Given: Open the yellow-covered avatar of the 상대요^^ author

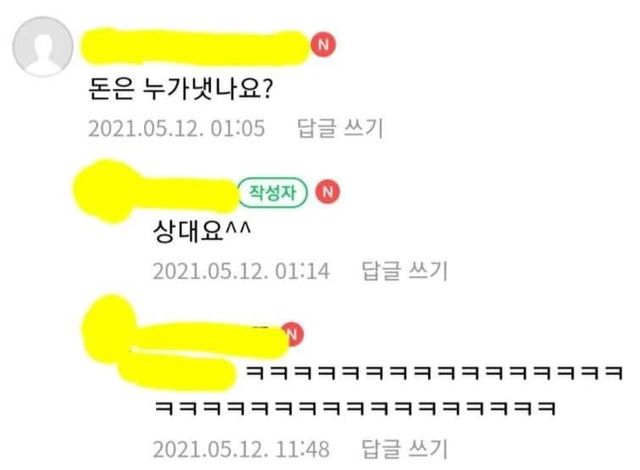Looking at the screenshot, I should [x=107, y=191].
